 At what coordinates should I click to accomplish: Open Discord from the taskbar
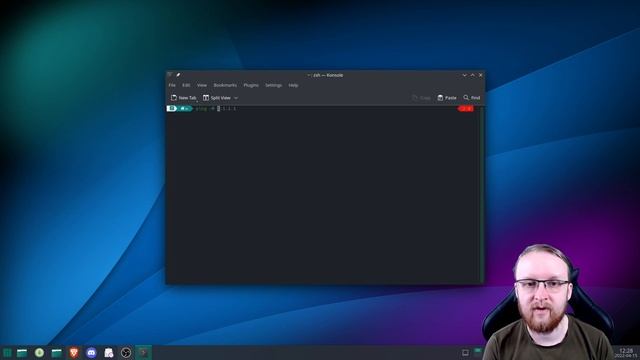[91, 353]
